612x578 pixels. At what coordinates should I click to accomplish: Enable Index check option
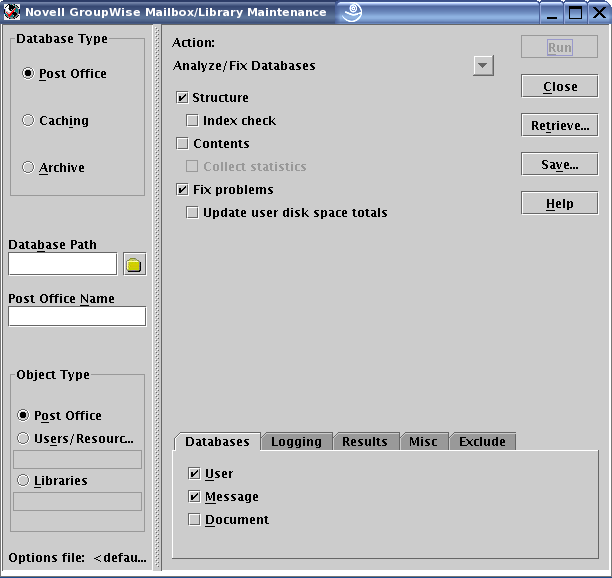pos(192,121)
